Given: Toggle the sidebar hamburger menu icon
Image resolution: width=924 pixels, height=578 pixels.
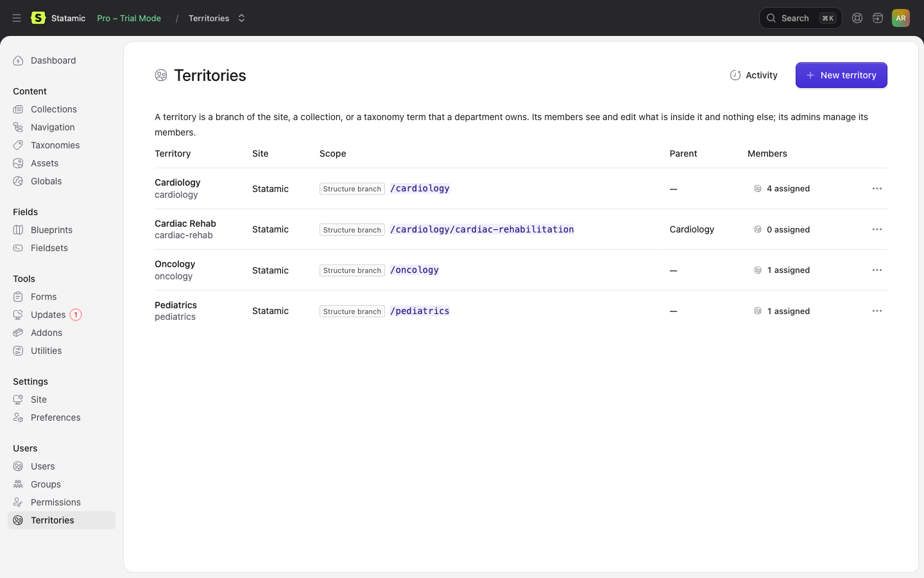Looking at the screenshot, I should tap(17, 18).
